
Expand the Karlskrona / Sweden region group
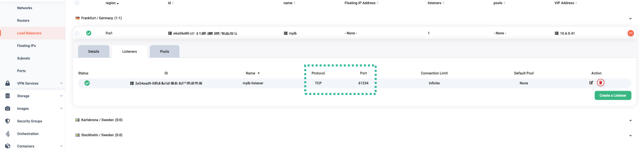[631, 120]
